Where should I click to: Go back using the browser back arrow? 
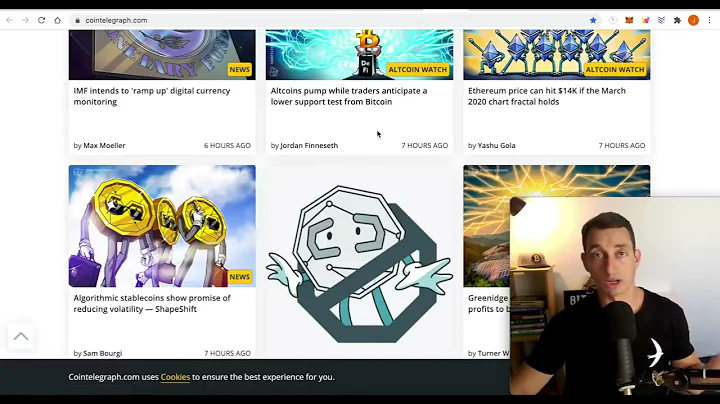[x=10, y=20]
